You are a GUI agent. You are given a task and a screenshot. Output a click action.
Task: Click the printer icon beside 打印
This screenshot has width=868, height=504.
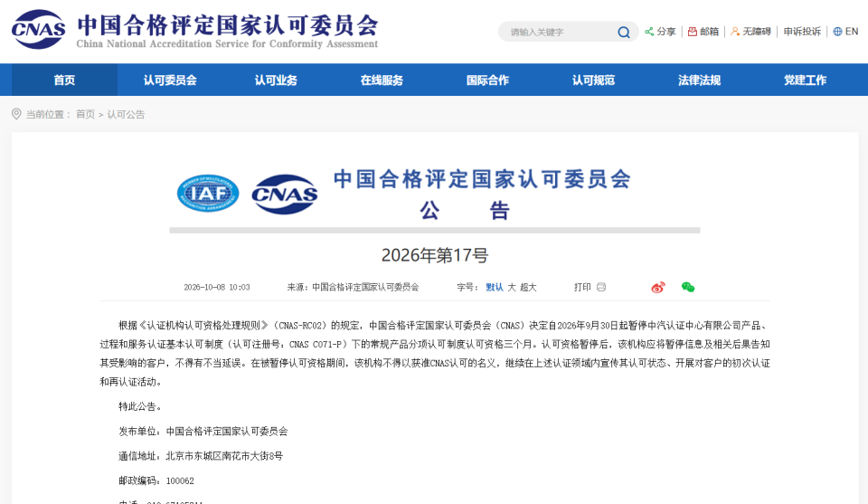pos(601,287)
